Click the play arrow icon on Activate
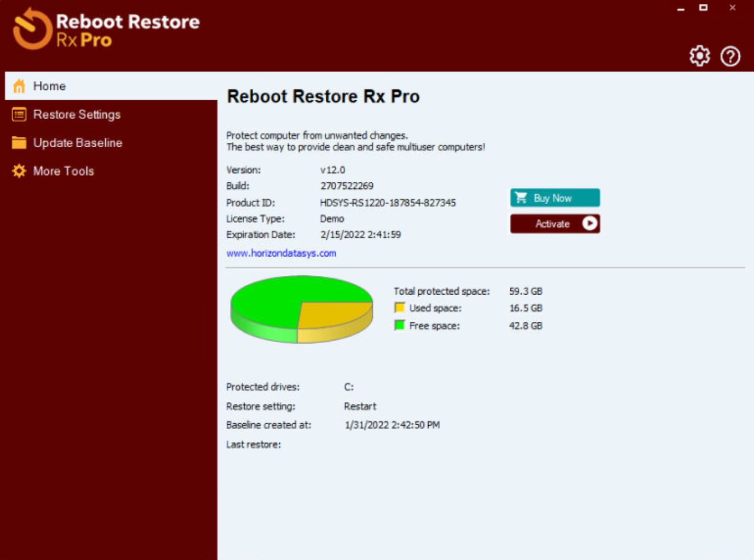754x560 pixels. point(590,223)
